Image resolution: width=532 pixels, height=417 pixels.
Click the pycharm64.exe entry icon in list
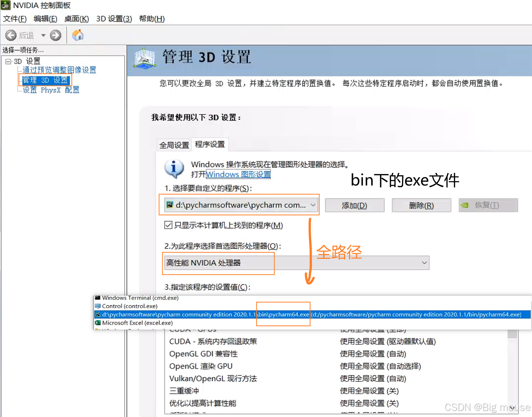pos(98,315)
